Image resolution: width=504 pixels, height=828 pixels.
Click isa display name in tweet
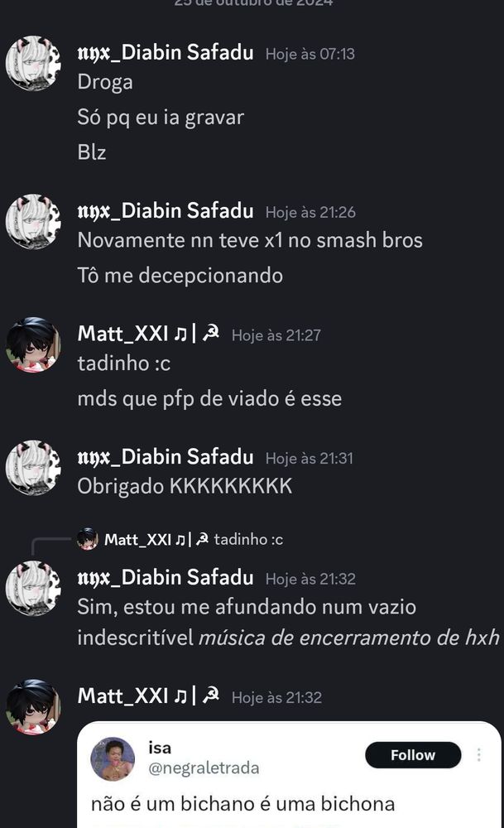click(160, 748)
